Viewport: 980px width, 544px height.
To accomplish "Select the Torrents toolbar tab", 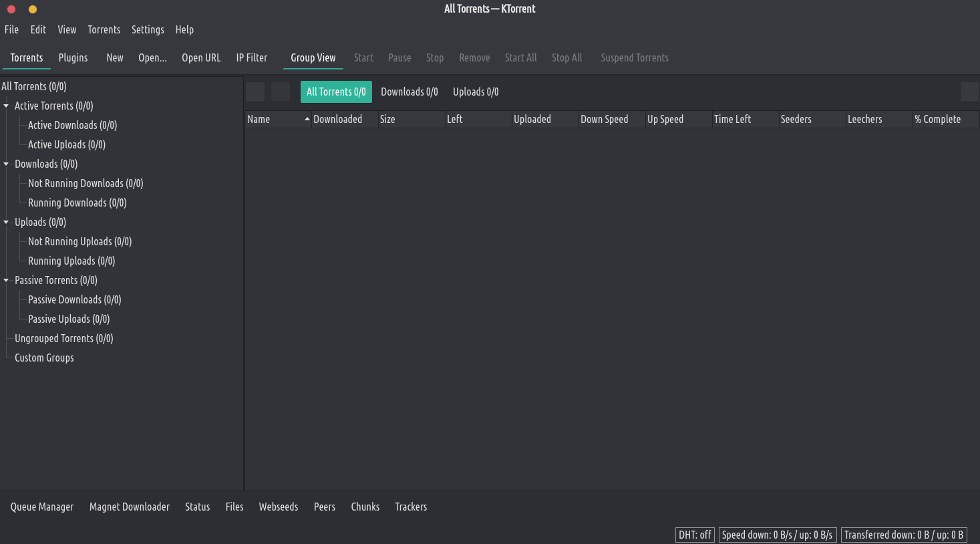I will pos(27,57).
